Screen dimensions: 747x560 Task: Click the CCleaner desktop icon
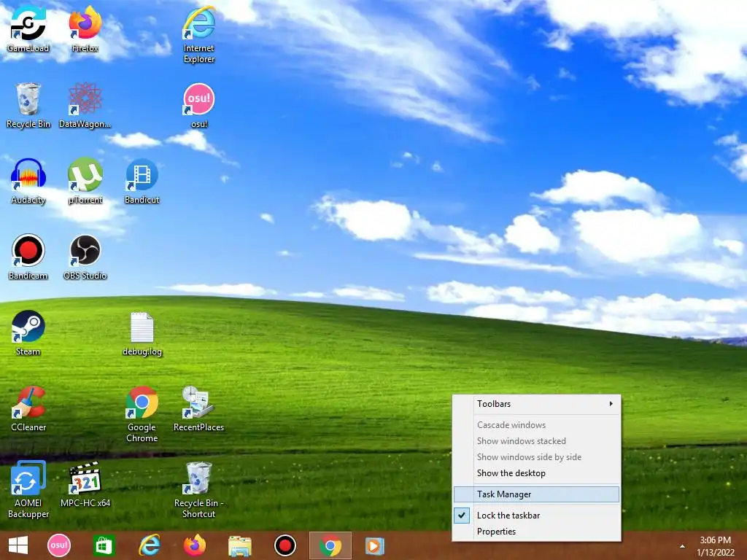28,408
